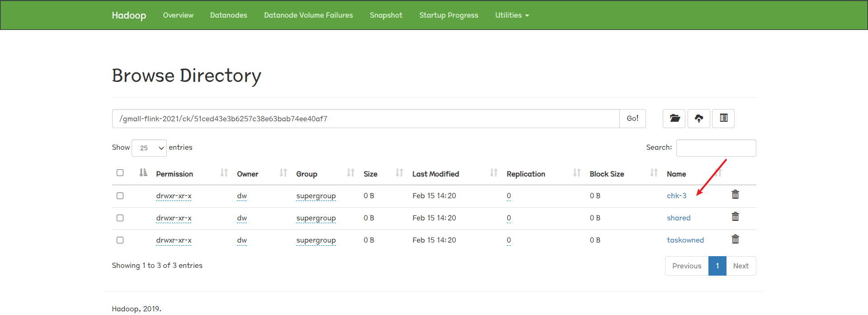868x315 pixels.
Task: Check the checkbox for the taskowned row
Action: [120, 240]
